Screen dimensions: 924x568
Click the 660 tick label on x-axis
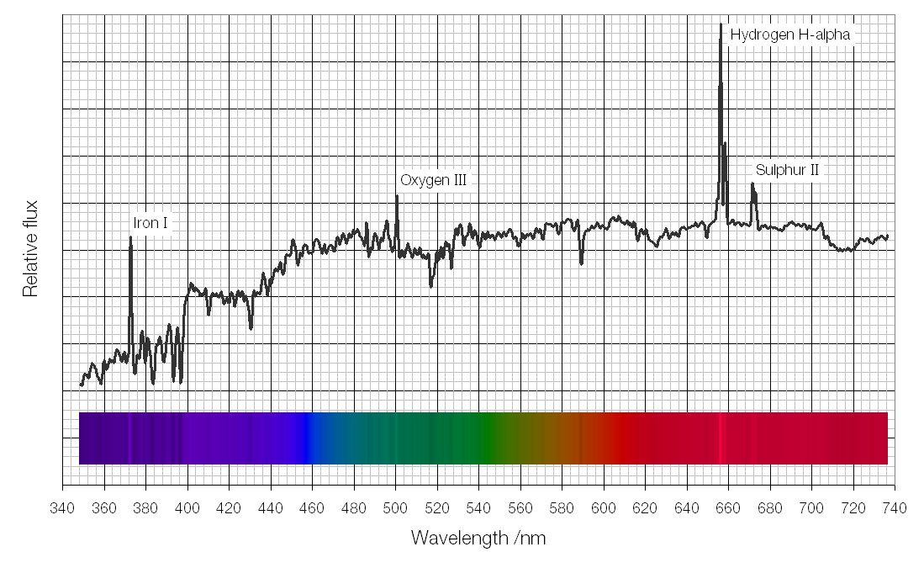pyautogui.click(x=728, y=507)
